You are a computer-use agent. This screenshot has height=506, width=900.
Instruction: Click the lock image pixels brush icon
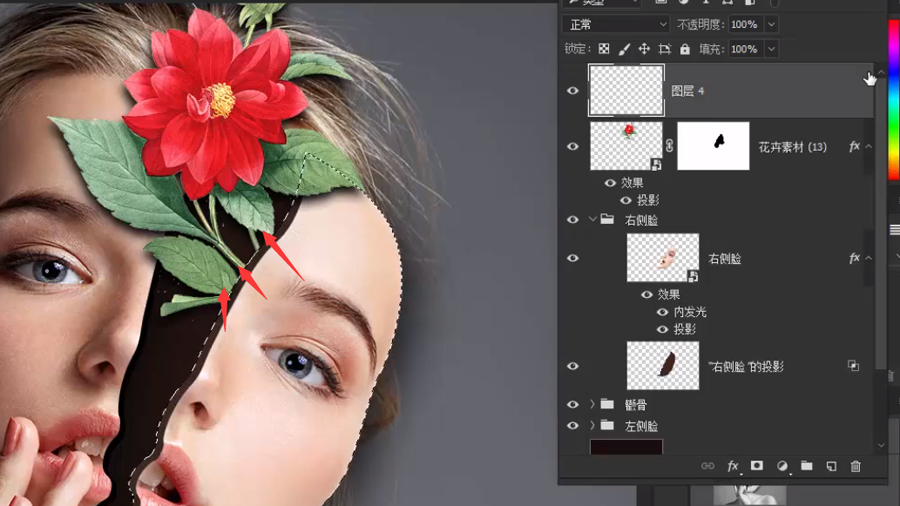625,49
